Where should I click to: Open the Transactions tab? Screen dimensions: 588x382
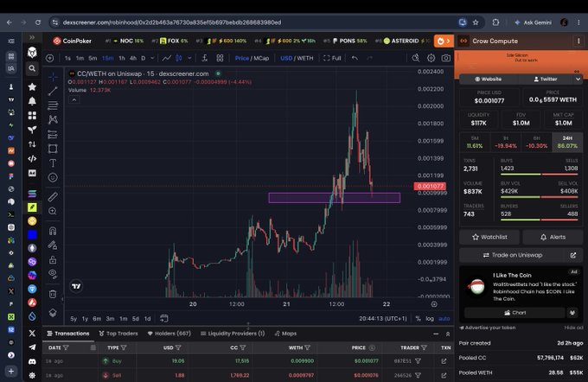point(68,334)
